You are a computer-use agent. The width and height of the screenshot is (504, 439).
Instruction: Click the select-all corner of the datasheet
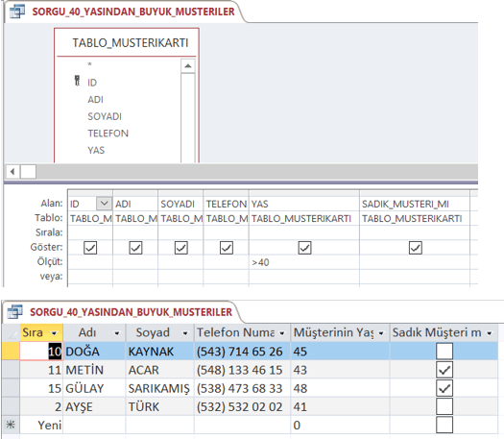tap(11, 332)
